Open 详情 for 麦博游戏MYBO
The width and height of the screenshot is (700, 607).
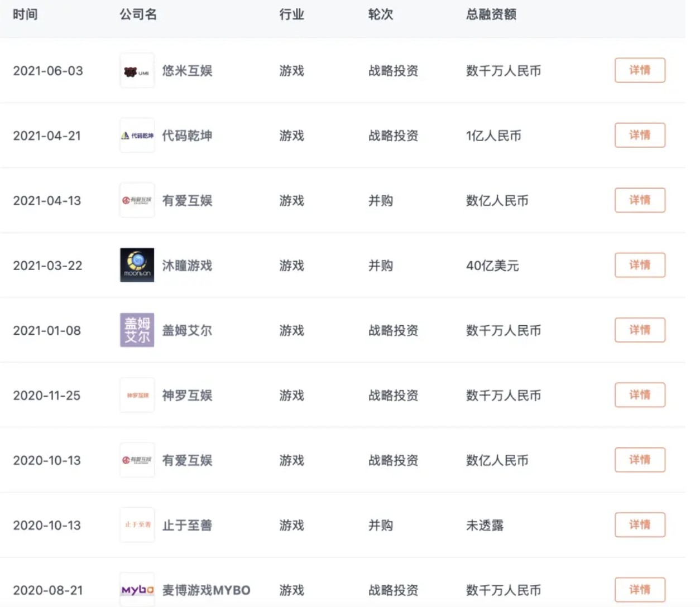[x=640, y=589]
